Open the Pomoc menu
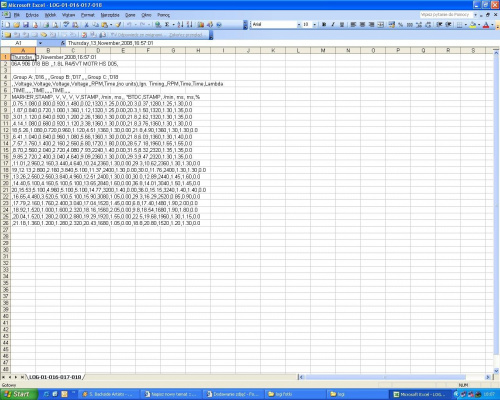 tap(163, 15)
